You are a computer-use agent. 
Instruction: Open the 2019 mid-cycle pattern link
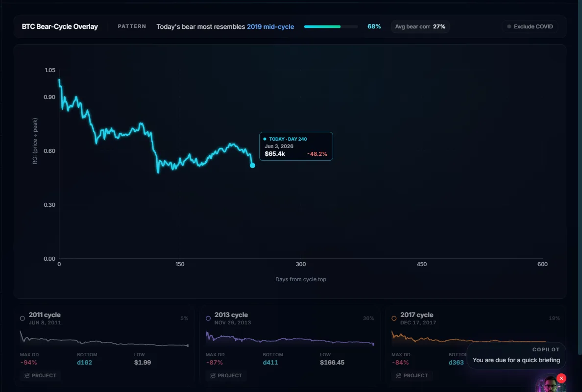(270, 27)
